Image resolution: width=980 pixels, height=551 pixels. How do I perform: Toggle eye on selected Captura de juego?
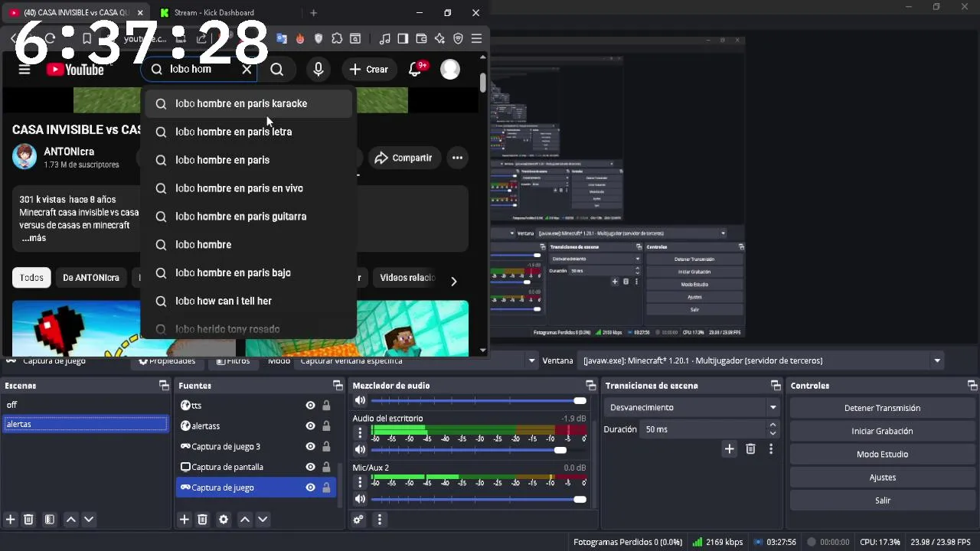pos(310,487)
